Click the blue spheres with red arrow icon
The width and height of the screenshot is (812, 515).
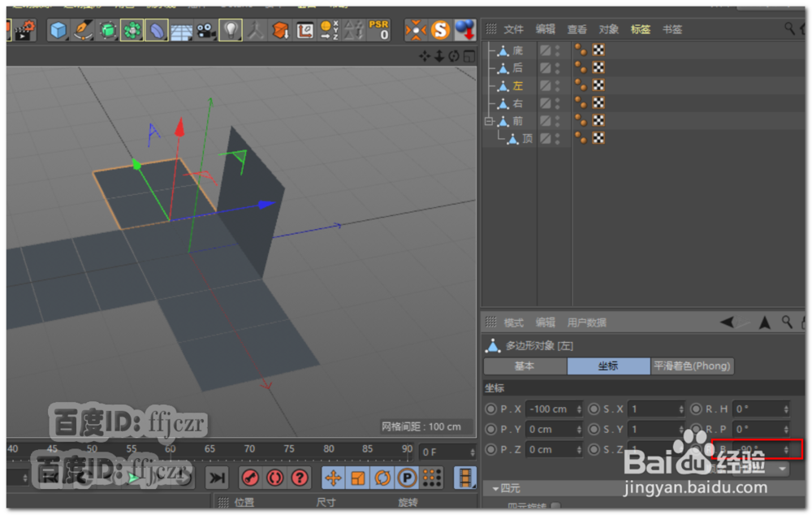[465, 30]
